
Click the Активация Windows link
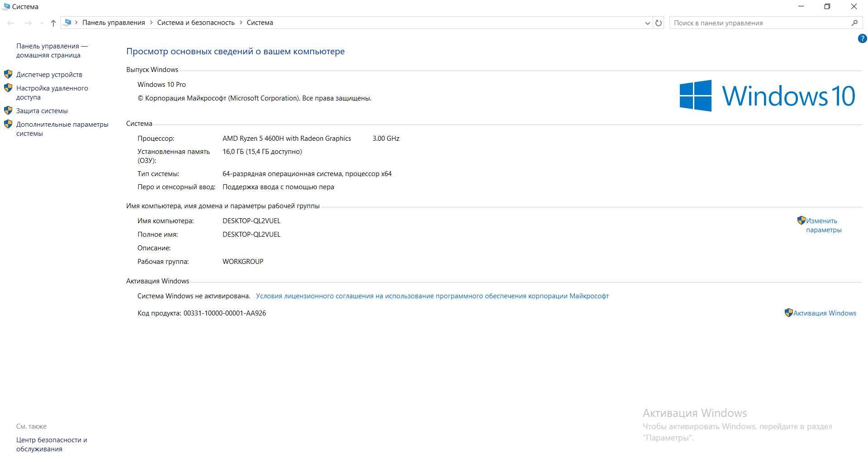click(x=825, y=313)
